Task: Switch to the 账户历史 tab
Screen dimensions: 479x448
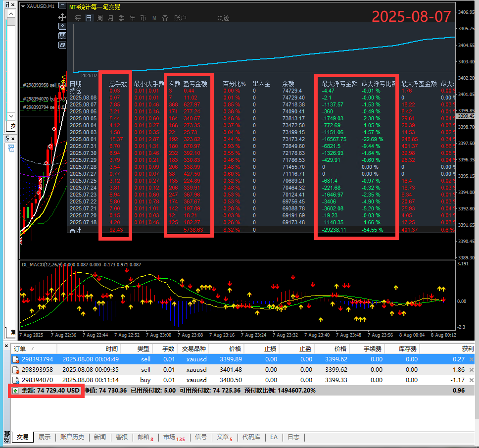Action: [x=72, y=437]
